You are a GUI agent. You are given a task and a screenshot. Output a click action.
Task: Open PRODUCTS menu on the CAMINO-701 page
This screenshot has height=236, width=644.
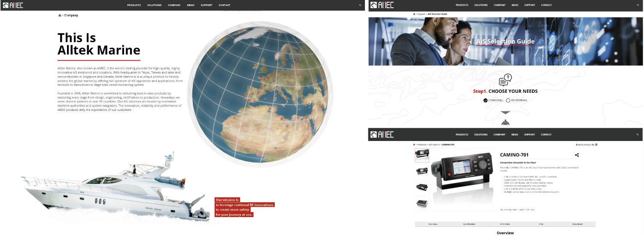point(462,135)
